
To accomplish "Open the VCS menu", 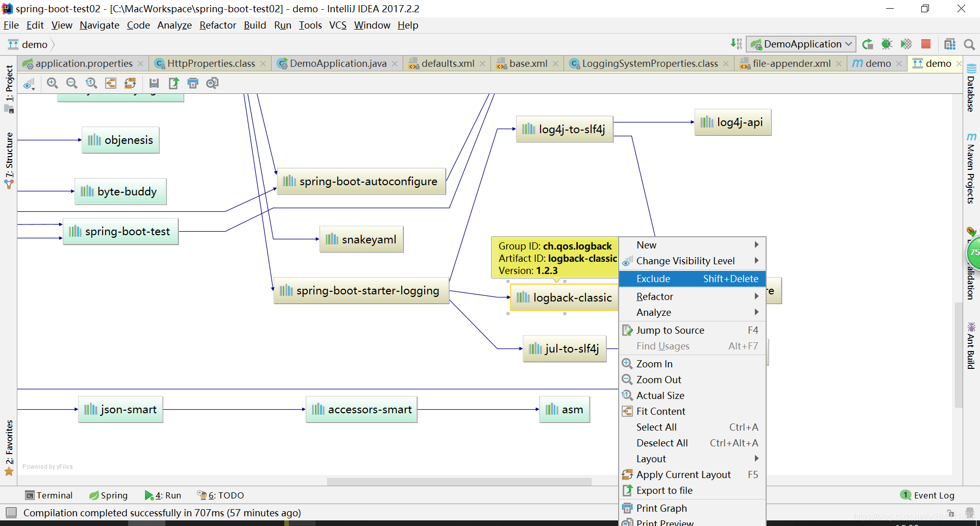I will coord(337,25).
